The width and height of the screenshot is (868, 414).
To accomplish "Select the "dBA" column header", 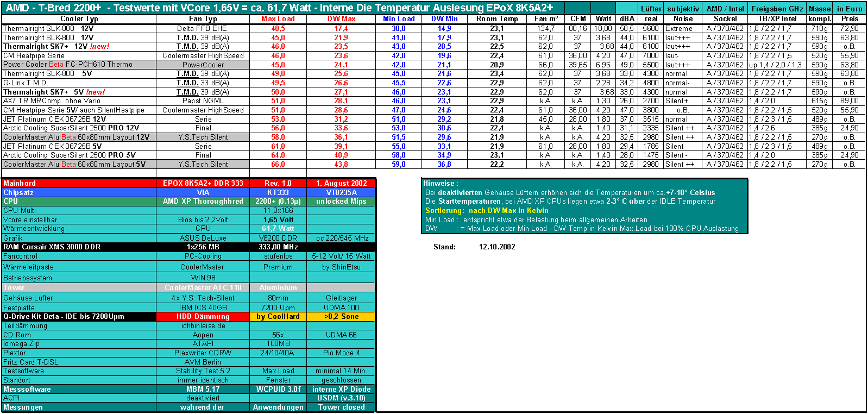I will coord(627,18).
